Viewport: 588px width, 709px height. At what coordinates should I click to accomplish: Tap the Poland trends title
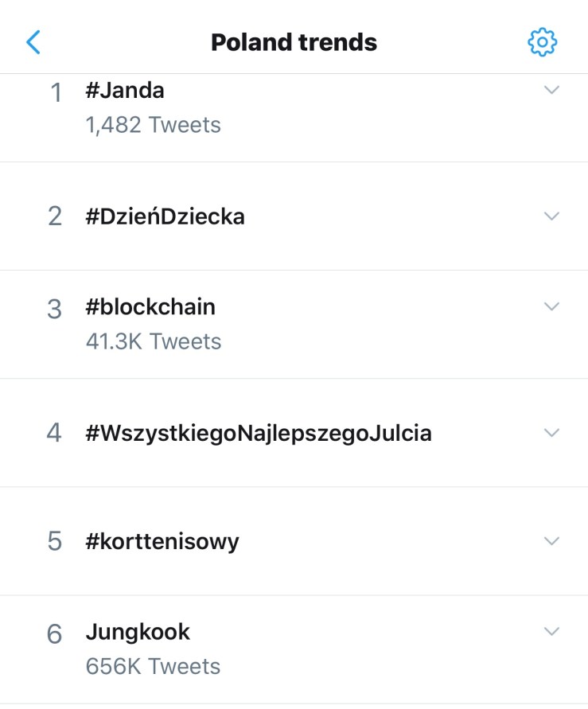point(294,42)
